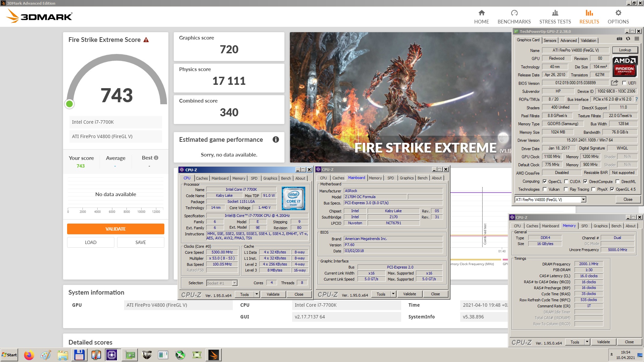The height and width of the screenshot is (362, 644).
Task: Switch to the Validation tab in GPU-Z
Action: [x=588, y=40]
